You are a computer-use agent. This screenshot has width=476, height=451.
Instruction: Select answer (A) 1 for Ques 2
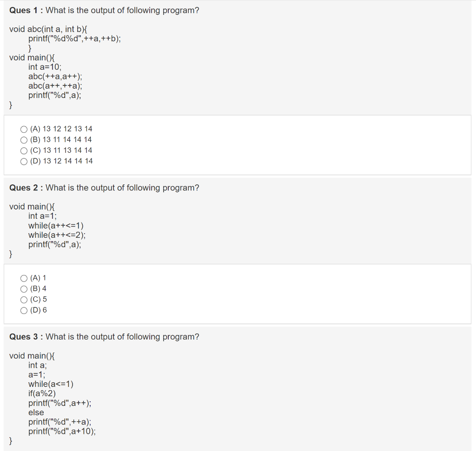tap(24, 278)
